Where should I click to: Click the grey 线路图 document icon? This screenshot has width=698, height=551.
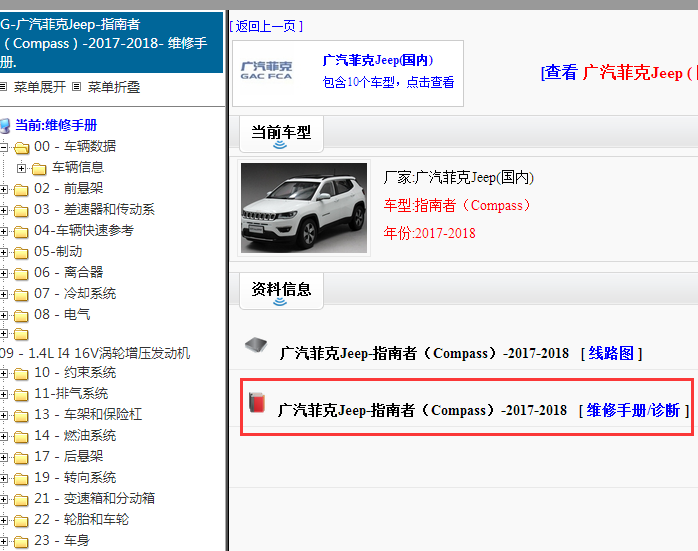click(256, 344)
